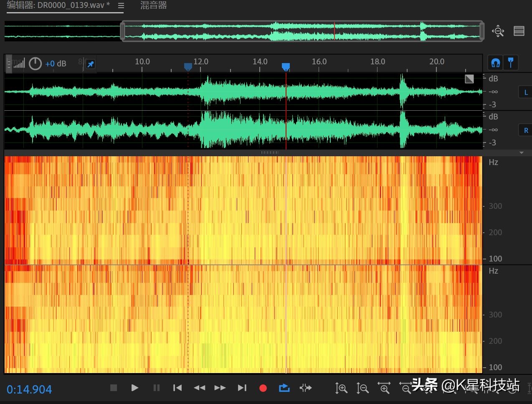Viewport: 532px width, 404px height.
Task: Jump to next marker button
Action: (x=242, y=388)
